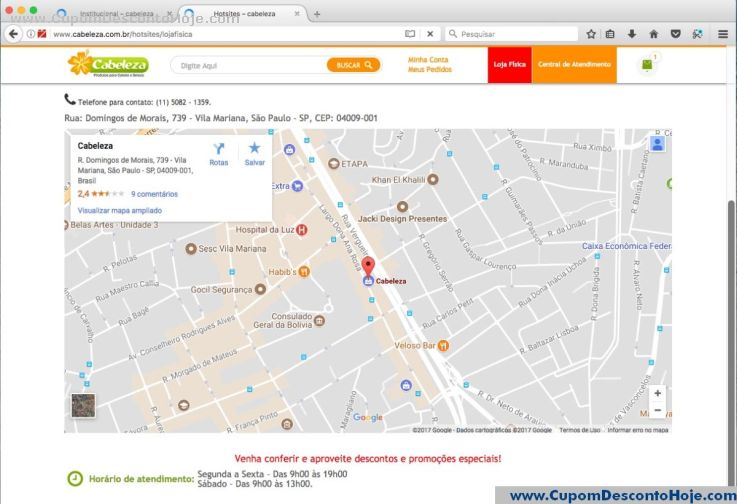Screen dimensions: 737x504
Task: Open the Loja Física red menu item
Action: [x=510, y=65]
